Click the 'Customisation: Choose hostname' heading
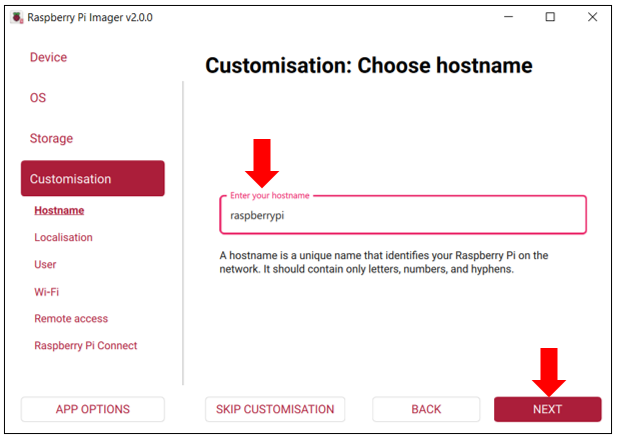619x439 pixels. coord(369,65)
